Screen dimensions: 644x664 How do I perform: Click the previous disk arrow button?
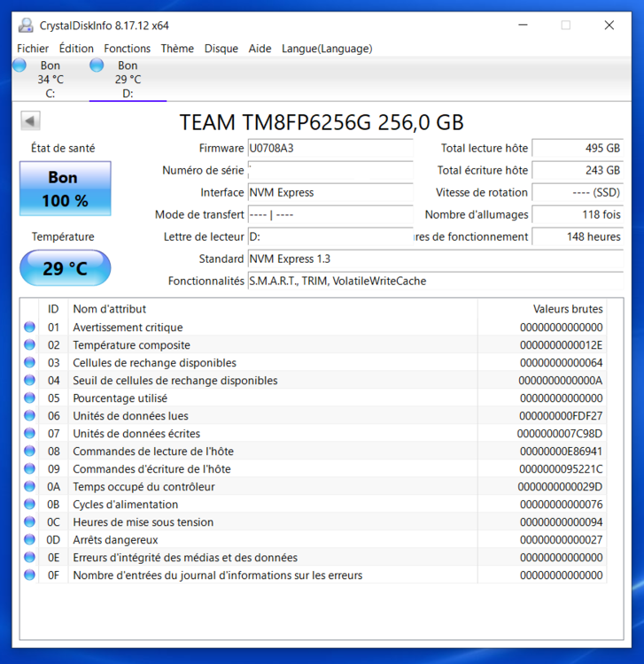click(31, 121)
